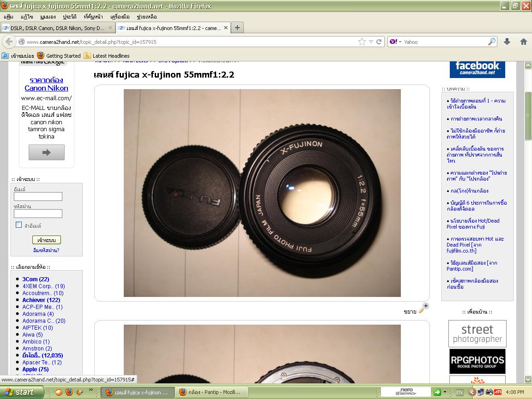Screen dimensions: 532x399
Task: Open the Latest Headlines feed bookmark
Action: [107, 55]
